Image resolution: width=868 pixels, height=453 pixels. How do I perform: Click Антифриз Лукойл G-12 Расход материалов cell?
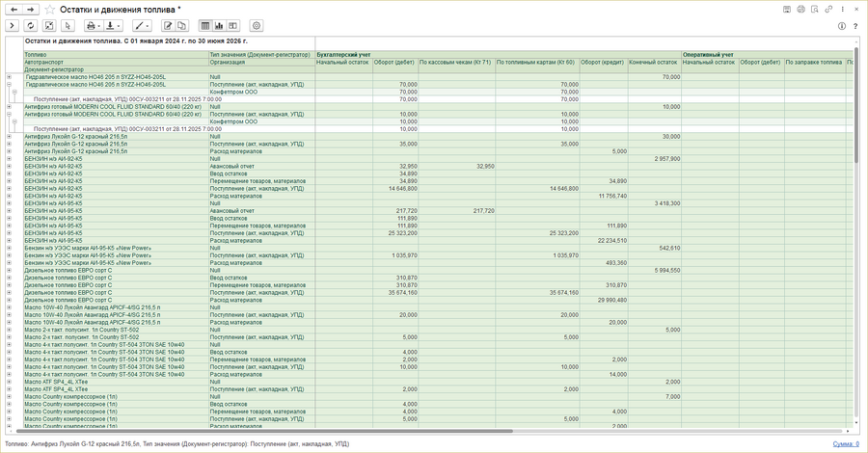tap(261, 151)
